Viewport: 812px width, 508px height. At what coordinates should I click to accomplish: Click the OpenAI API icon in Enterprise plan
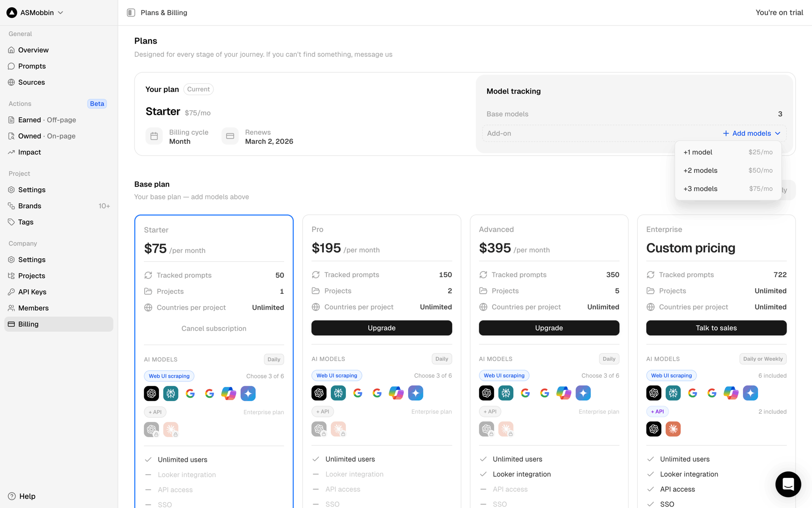654,429
